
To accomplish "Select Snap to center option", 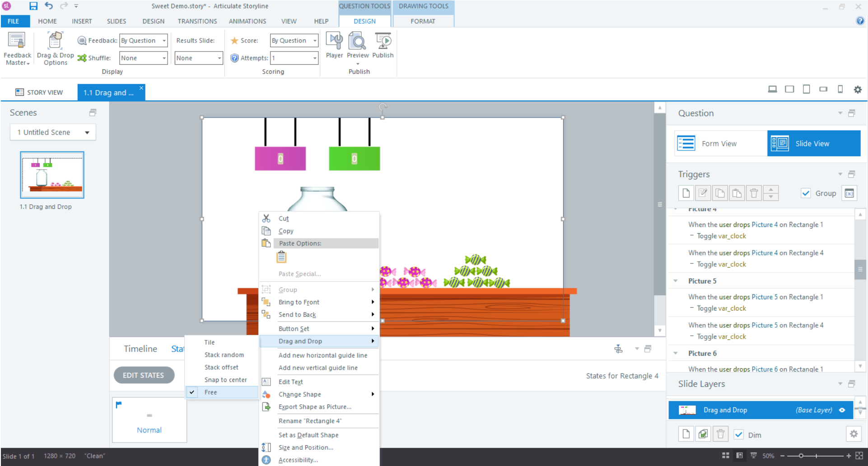I will [x=222, y=380].
